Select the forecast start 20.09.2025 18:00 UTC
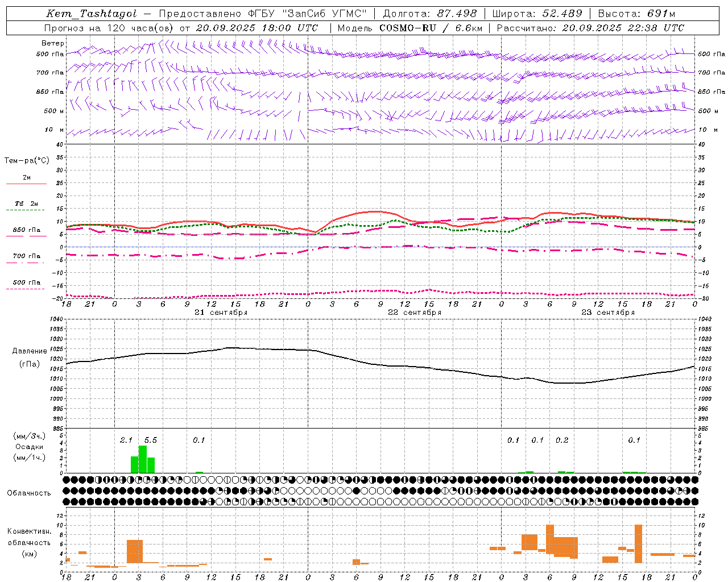Viewport: 728px width, 582px height. pyautogui.click(x=257, y=28)
